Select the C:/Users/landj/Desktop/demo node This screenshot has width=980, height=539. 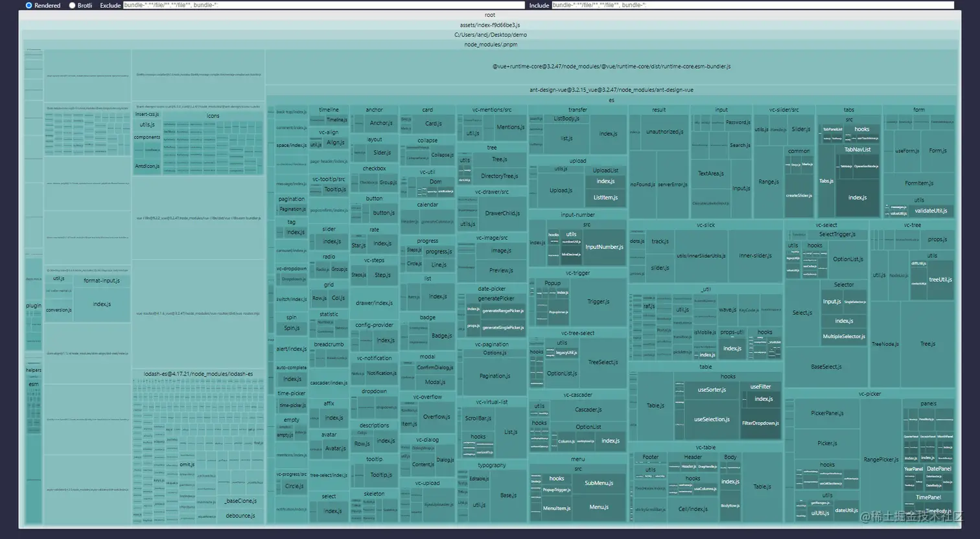point(490,35)
